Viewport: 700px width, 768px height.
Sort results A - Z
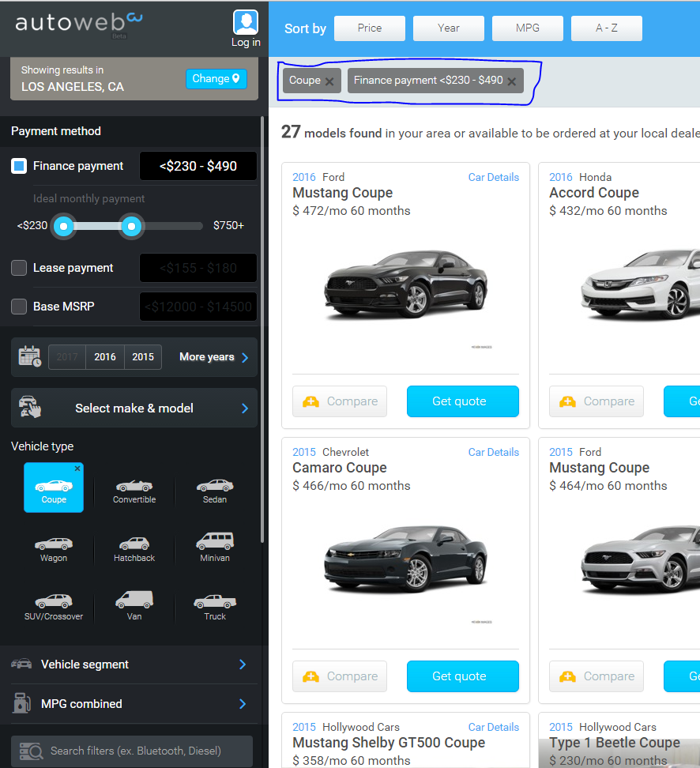[x=607, y=28]
